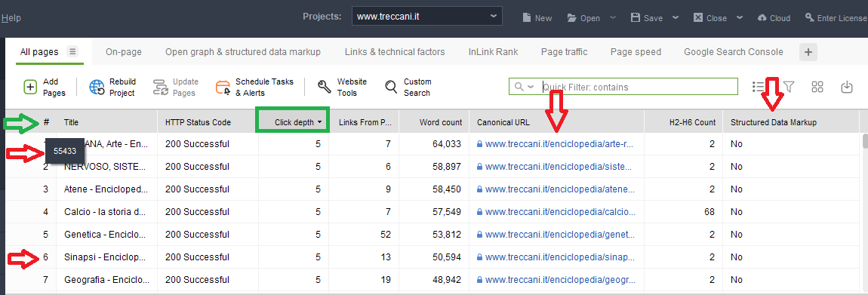Select the Sinapsi - Enciclop... title cell
This screenshot has height=295, width=868.
click(x=107, y=257)
